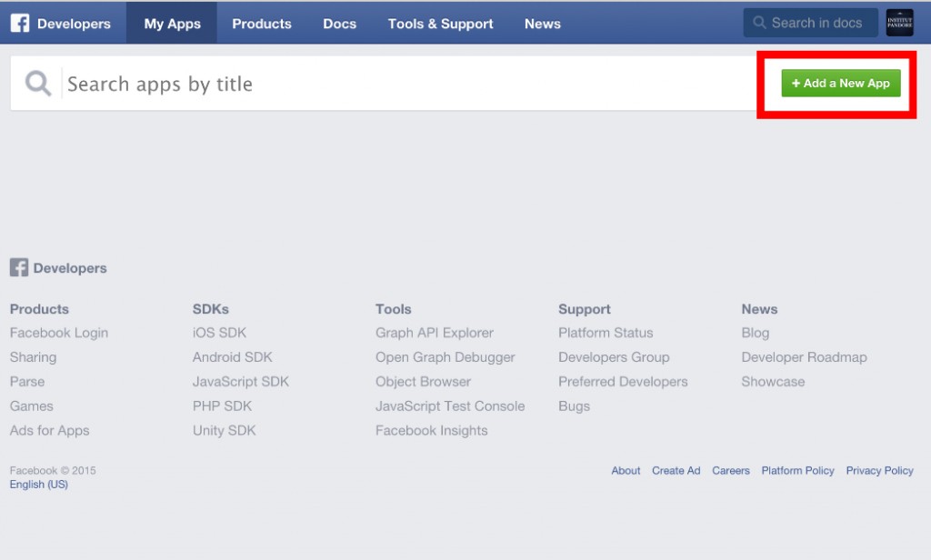
Task: Open the Bugs link under Support
Action: (x=575, y=406)
